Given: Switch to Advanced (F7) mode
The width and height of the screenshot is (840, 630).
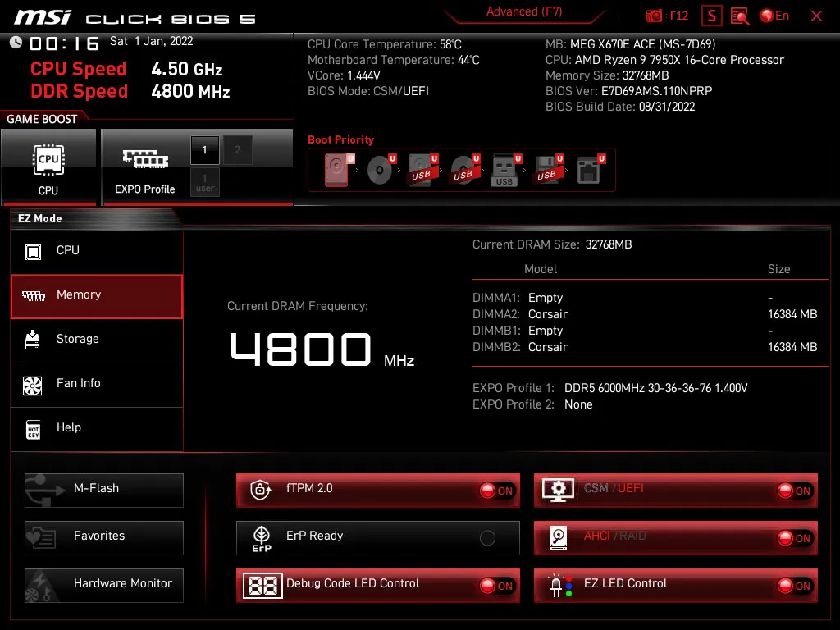Looking at the screenshot, I should pyautogui.click(x=524, y=12).
